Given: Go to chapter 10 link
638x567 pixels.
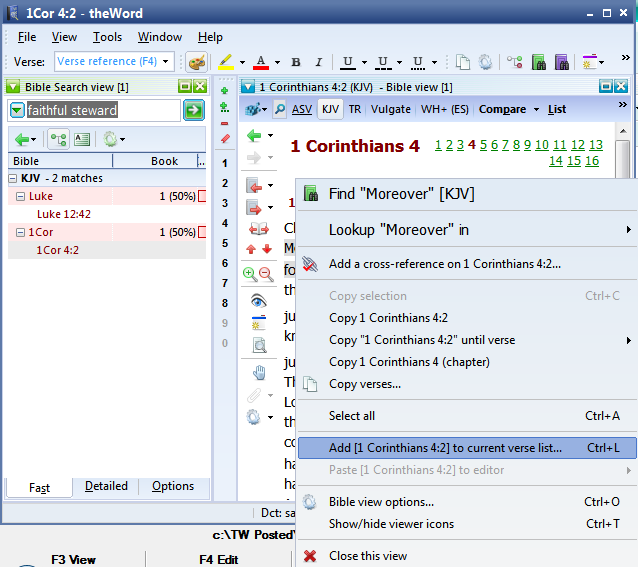Looking at the screenshot, I should point(542,145).
